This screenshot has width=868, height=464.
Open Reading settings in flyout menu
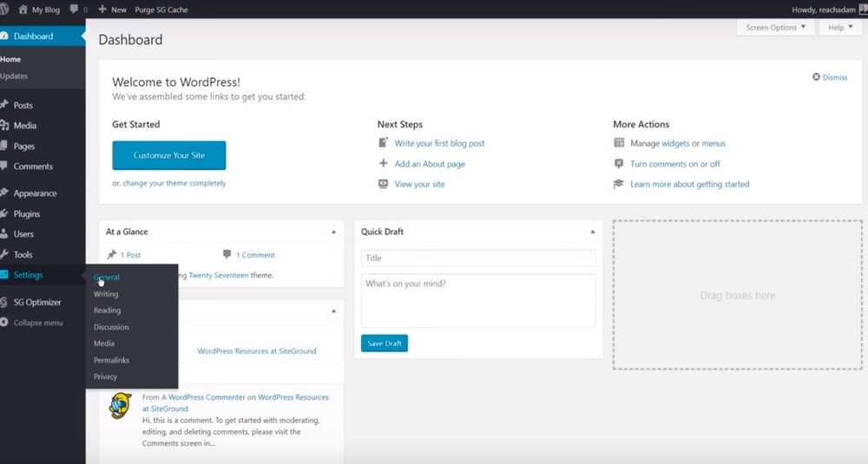coord(107,310)
